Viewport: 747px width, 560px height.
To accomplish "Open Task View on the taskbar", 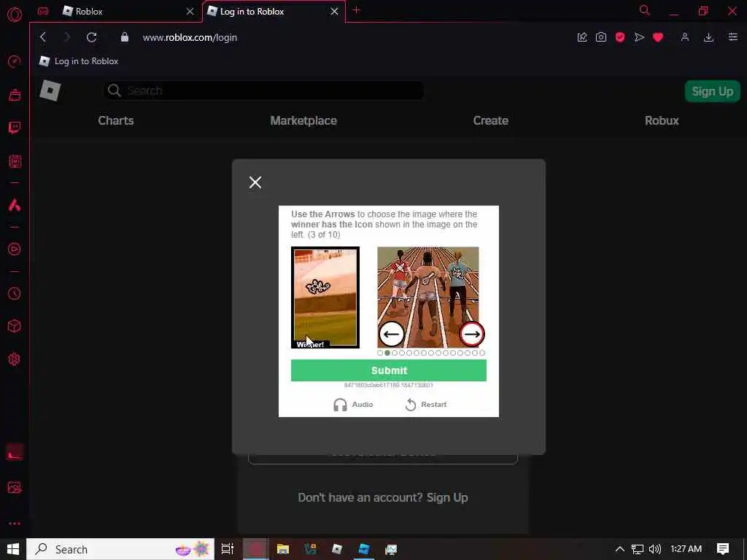I will click(228, 549).
